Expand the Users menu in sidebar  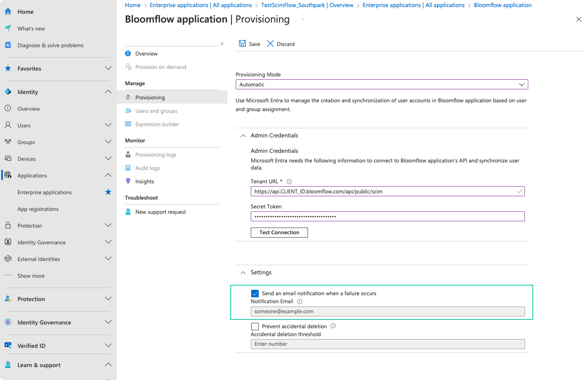(x=108, y=125)
